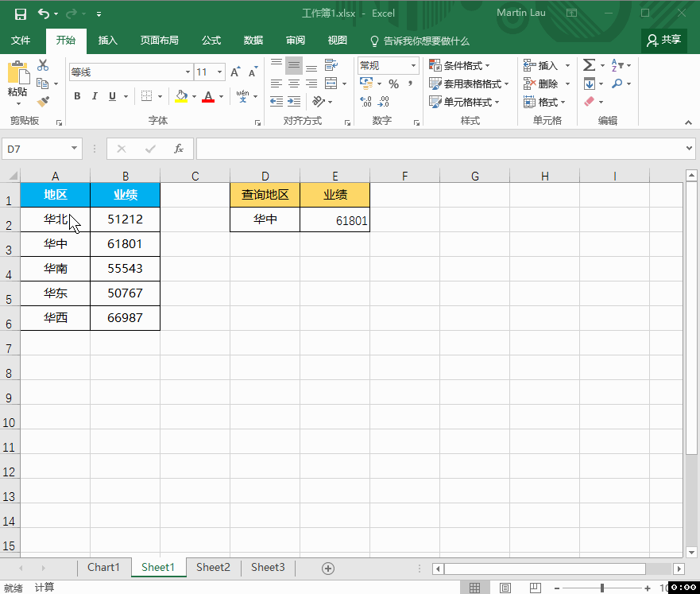Toggle Bold formatting
Viewport: 700px width, 594px height.
[77, 96]
